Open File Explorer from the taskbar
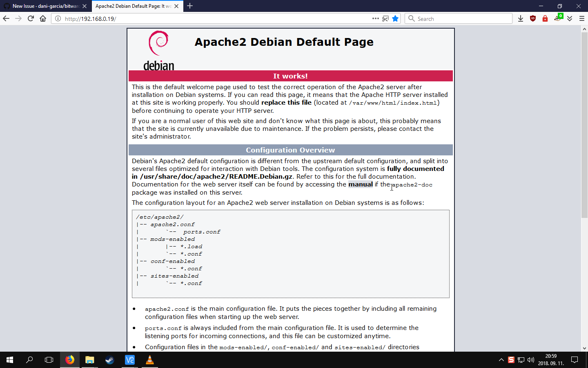Viewport: 588px width, 368px height. point(90,360)
